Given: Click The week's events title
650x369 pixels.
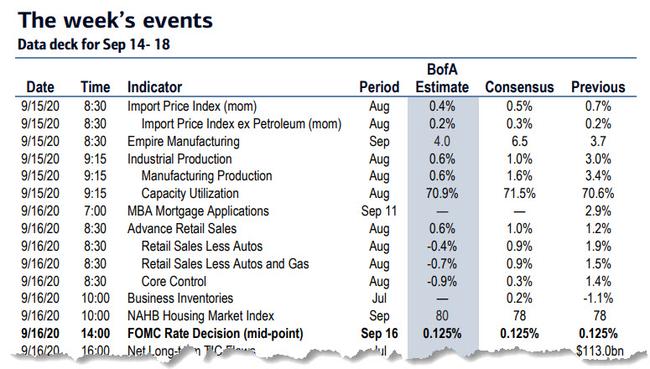Looking at the screenshot, I should [115, 20].
